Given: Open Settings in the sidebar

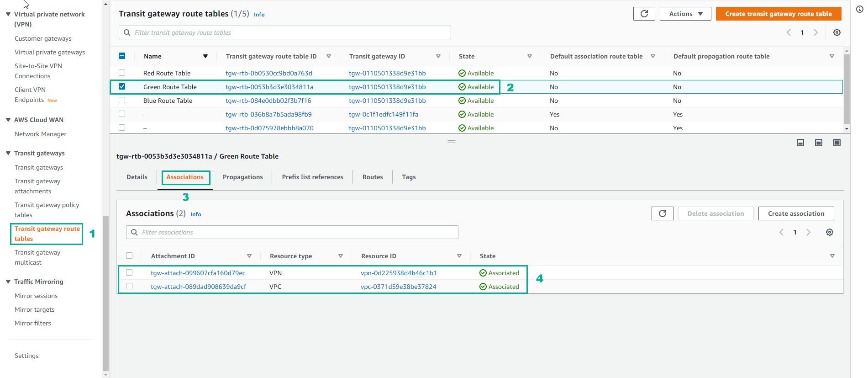Looking at the screenshot, I should (26, 356).
